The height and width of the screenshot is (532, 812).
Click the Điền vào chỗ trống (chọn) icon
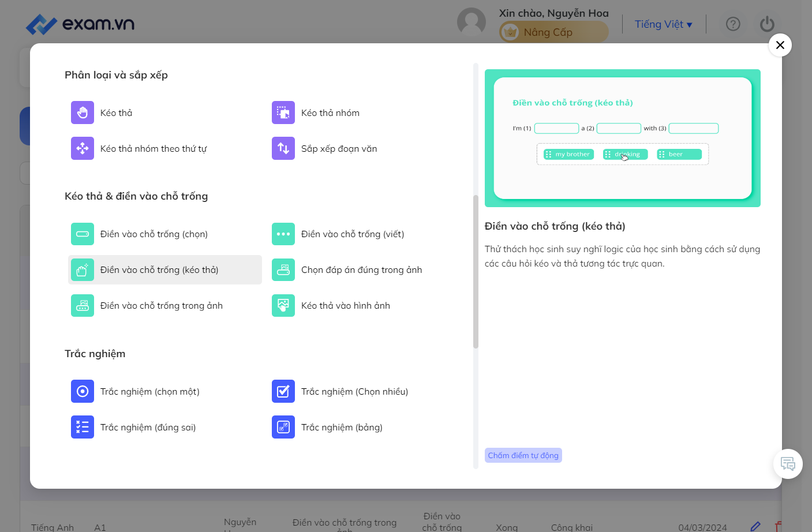(x=83, y=234)
